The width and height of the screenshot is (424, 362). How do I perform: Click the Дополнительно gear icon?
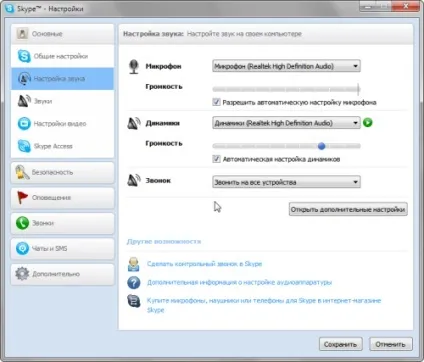(22, 274)
